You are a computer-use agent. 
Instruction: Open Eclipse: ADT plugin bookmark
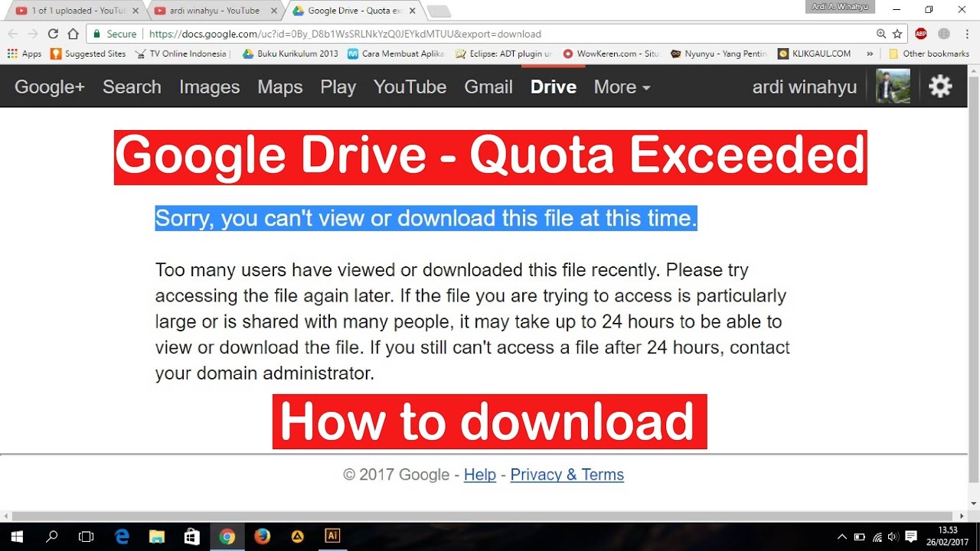point(504,54)
